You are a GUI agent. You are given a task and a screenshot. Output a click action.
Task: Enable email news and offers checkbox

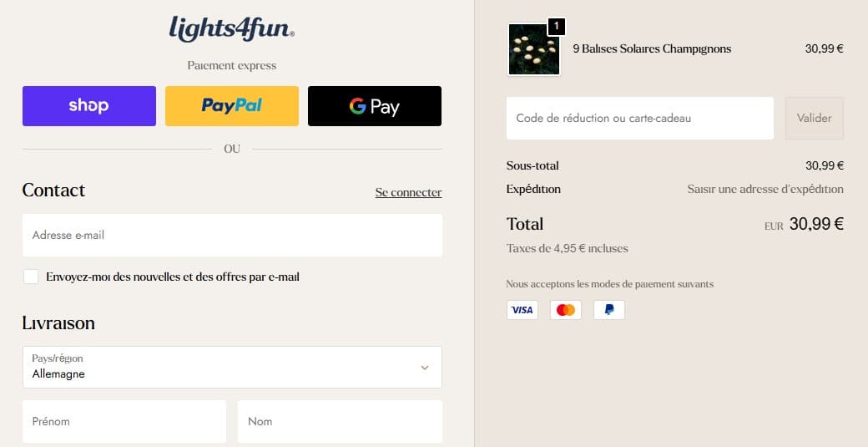[31, 277]
